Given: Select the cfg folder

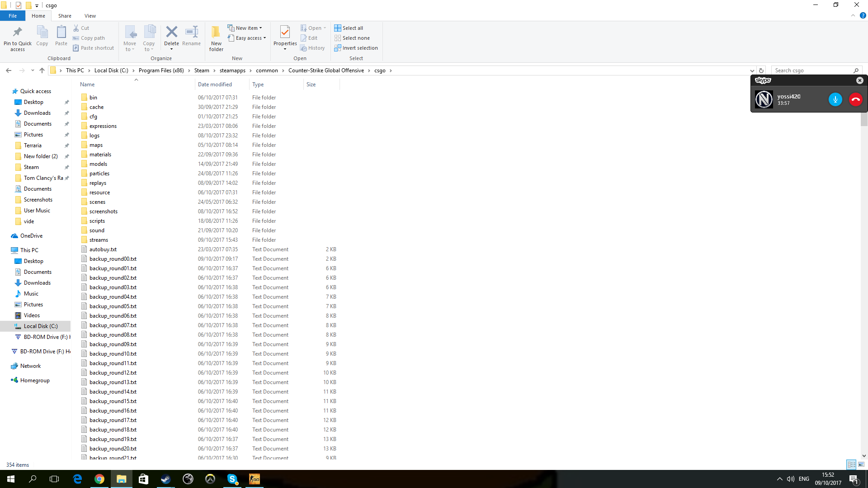Looking at the screenshot, I should click(x=93, y=117).
